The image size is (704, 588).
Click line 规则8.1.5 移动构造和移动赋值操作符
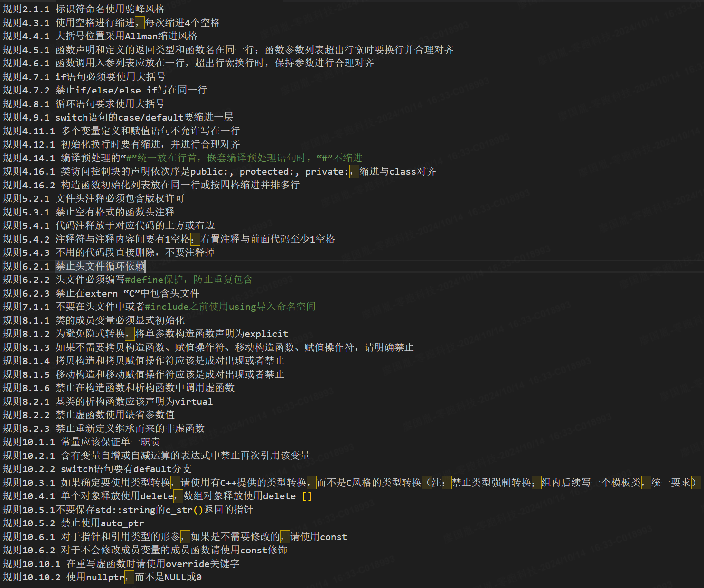pyautogui.click(x=143, y=374)
